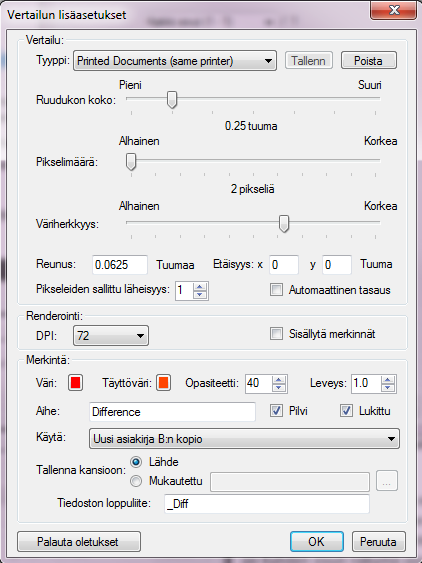This screenshot has height=563, width=422.
Task: Uncheck the Pilvi checkbox
Action: (x=276, y=410)
